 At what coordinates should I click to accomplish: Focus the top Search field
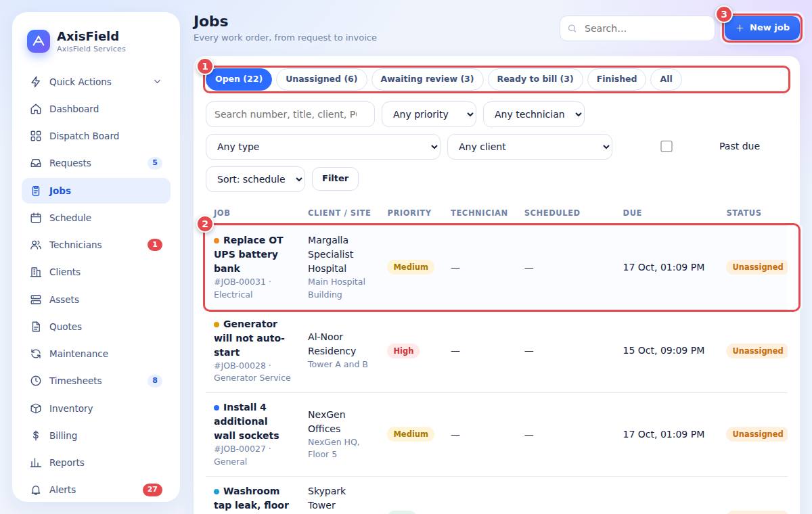click(x=637, y=28)
